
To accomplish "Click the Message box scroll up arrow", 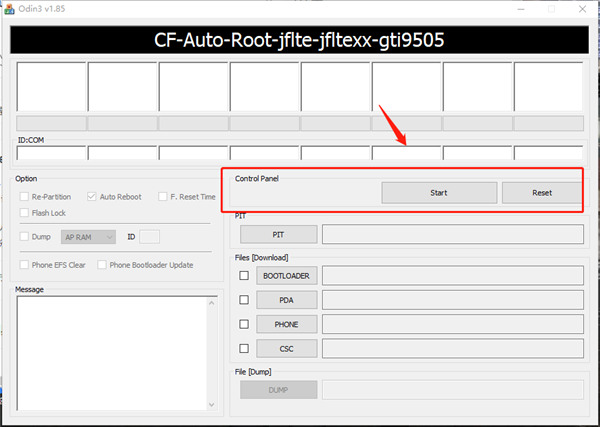I will pyautogui.click(x=212, y=303).
